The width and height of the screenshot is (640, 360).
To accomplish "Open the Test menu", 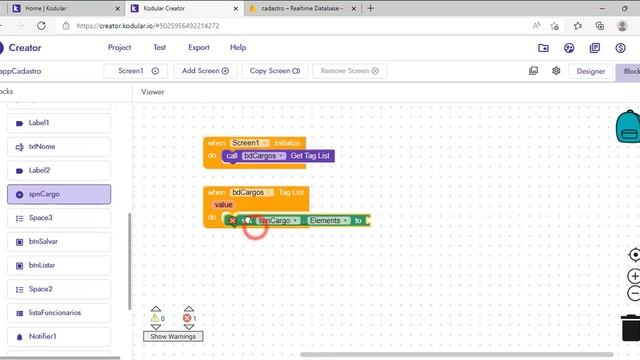I will tap(160, 47).
